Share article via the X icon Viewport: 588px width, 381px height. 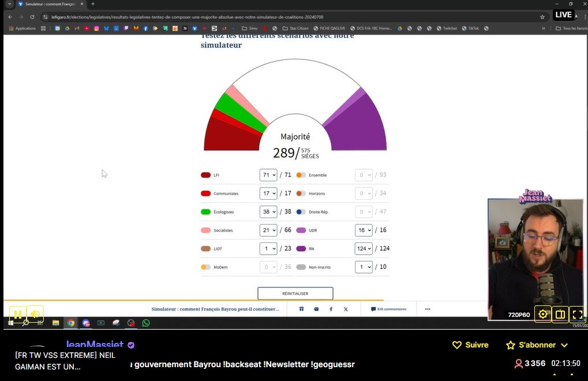346,309
